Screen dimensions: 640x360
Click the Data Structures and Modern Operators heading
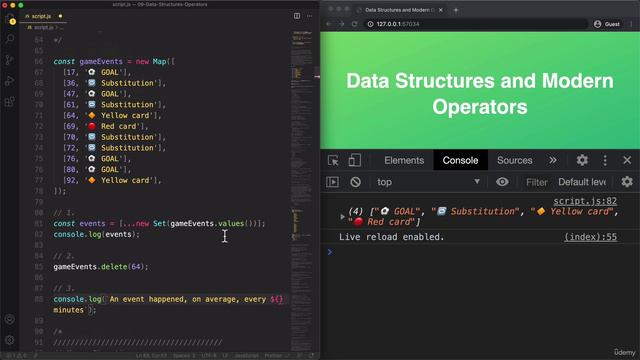(480, 93)
